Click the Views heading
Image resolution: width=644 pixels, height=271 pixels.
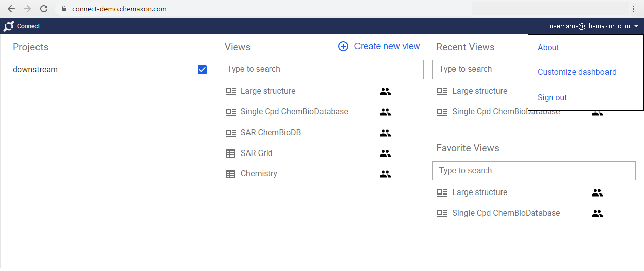pyautogui.click(x=237, y=47)
